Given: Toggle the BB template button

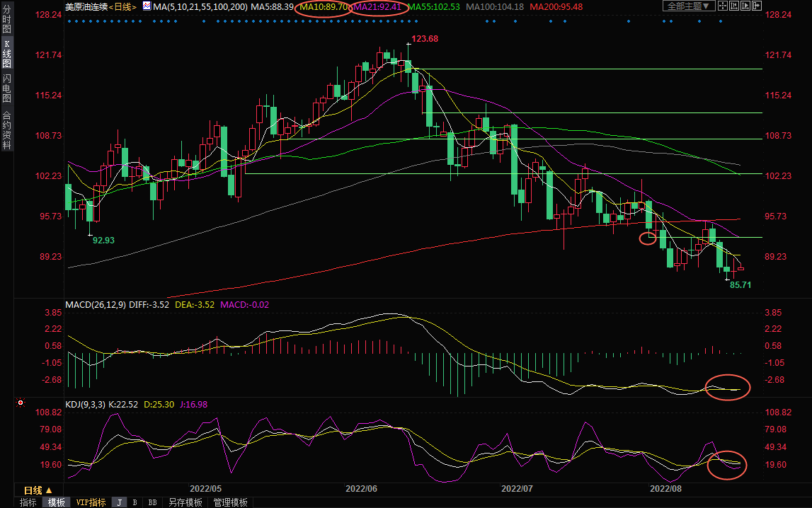Looking at the screenshot, I should pos(152,502).
